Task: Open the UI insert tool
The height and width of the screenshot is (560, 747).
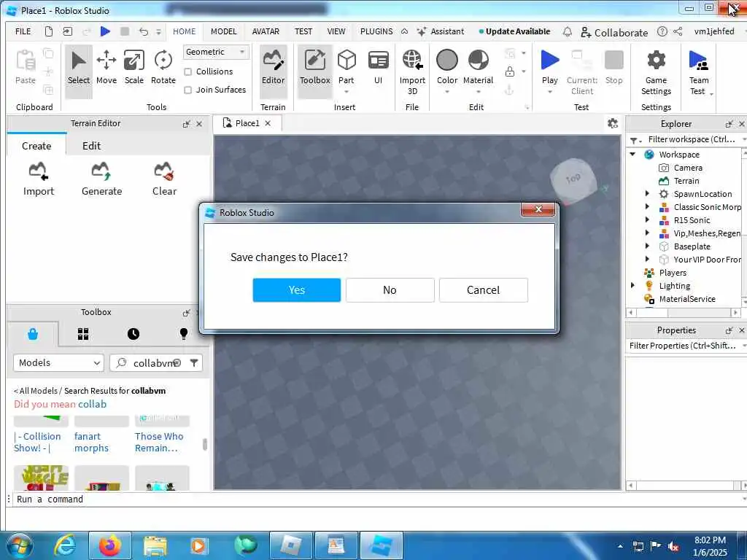Action: click(379, 68)
